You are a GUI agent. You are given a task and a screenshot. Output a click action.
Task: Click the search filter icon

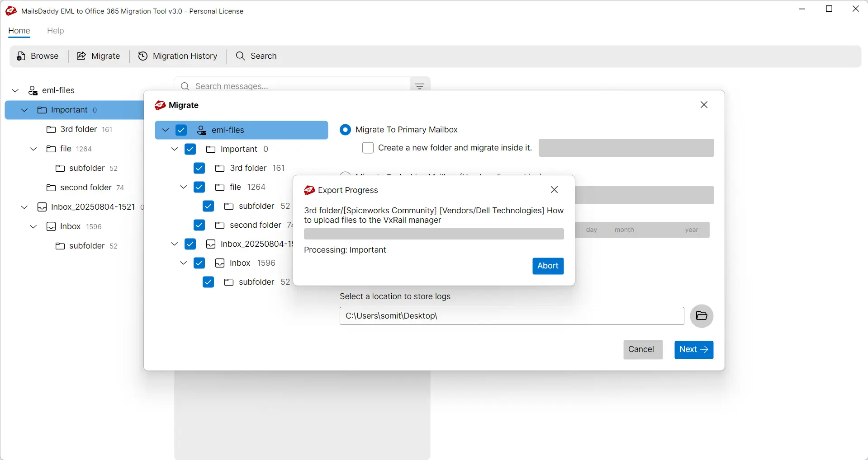[419, 85]
